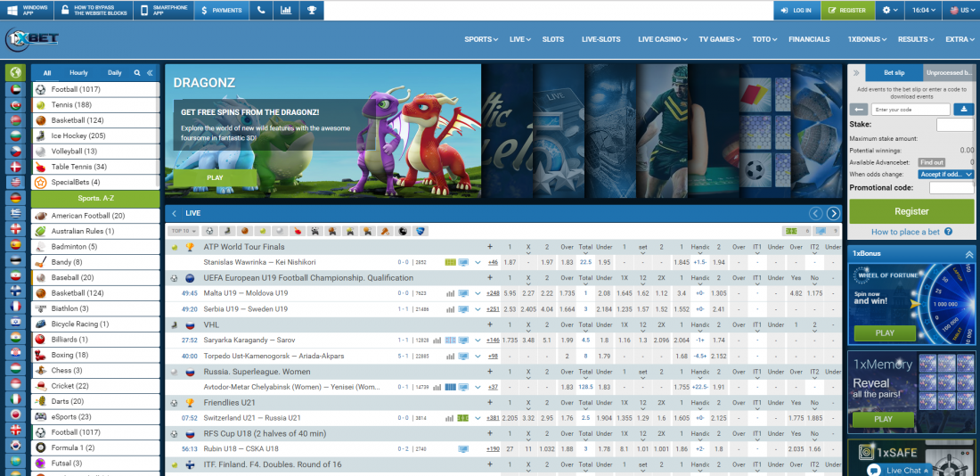Open the How to place a bet link
Screen dimensions: 980x476
(x=906, y=232)
